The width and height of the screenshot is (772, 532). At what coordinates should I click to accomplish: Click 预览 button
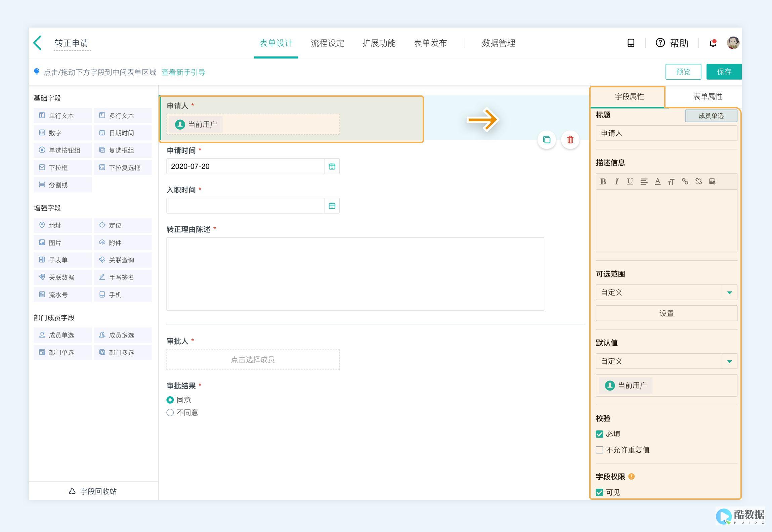(x=683, y=72)
